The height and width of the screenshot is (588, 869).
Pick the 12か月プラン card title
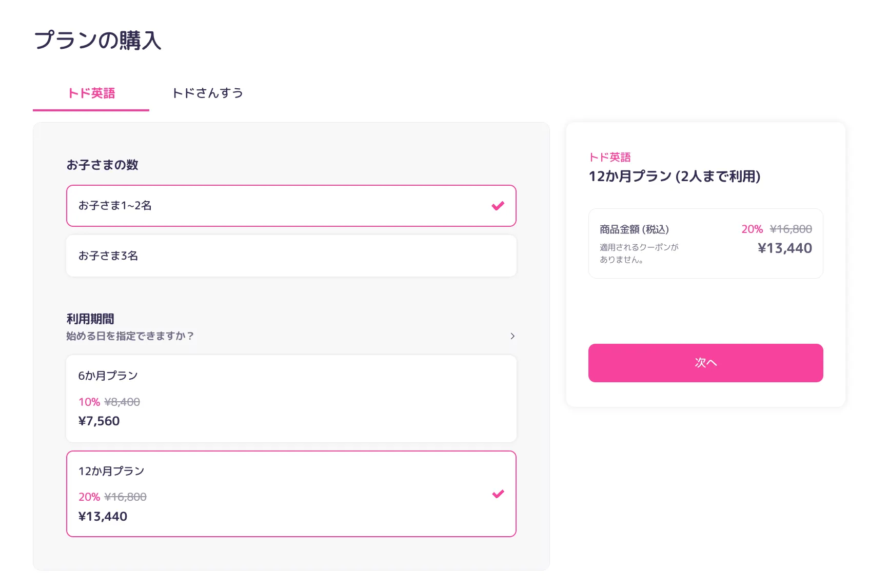click(111, 471)
